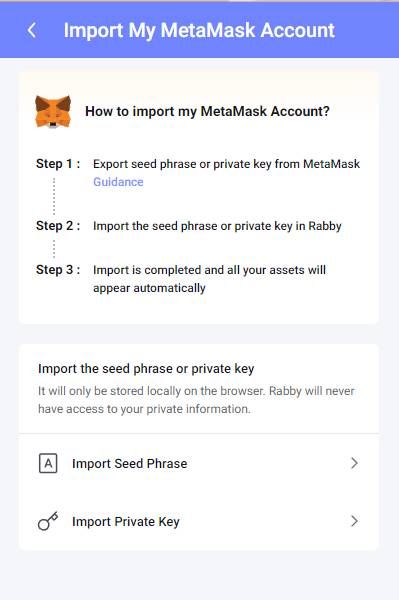
Task: Click the 'Import is completed' step description
Action: [x=210, y=279]
